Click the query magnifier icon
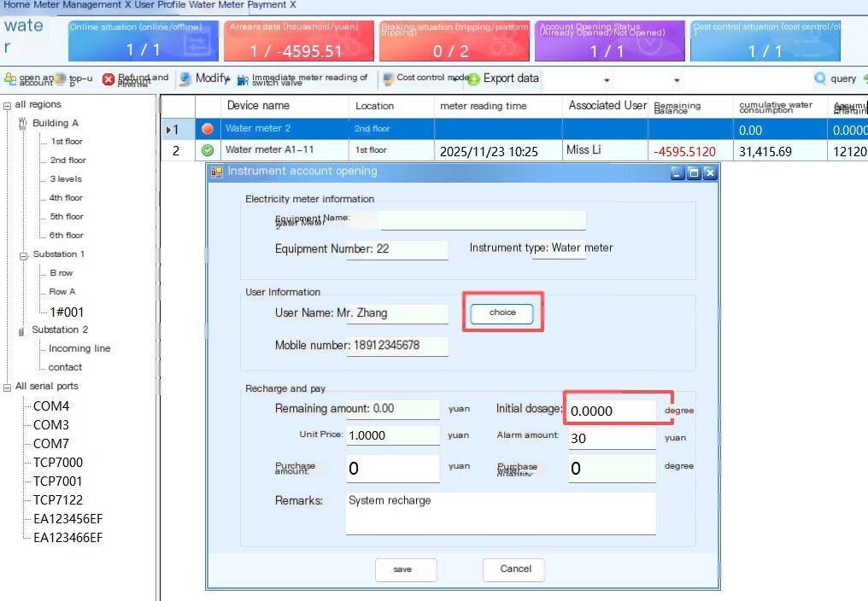The height and width of the screenshot is (601, 868). 820,79
